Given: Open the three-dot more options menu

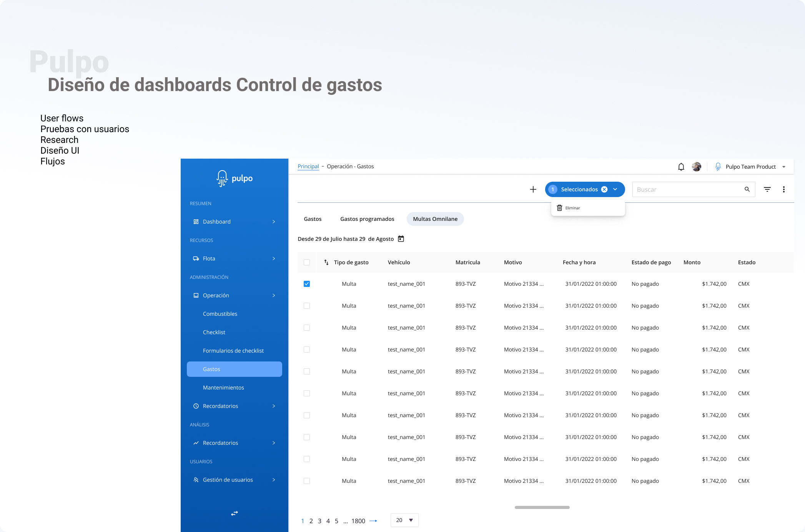Looking at the screenshot, I should click(783, 189).
